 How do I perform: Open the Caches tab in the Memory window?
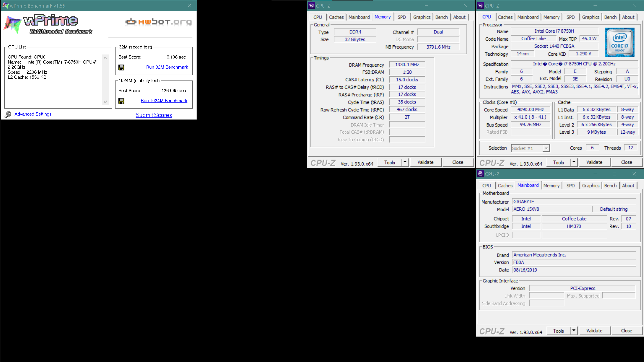[336, 17]
